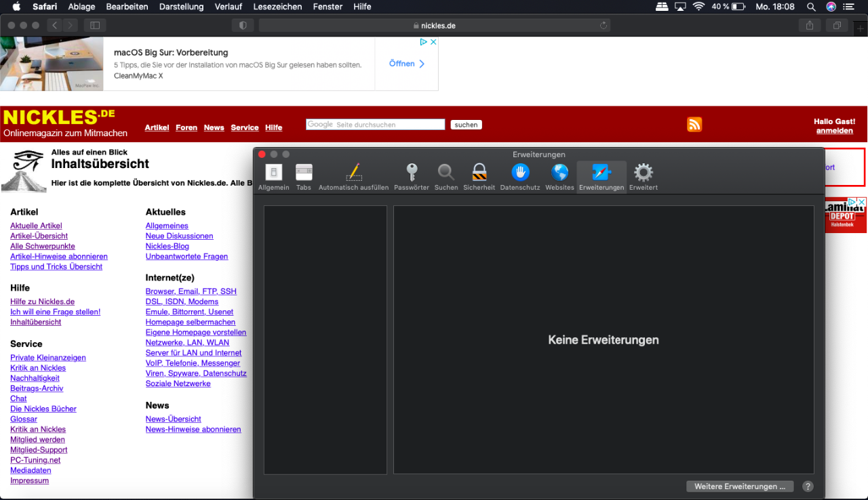Viewport: 868px width, 500px height.
Task: Open the Apple menu
Action: (x=16, y=7)
